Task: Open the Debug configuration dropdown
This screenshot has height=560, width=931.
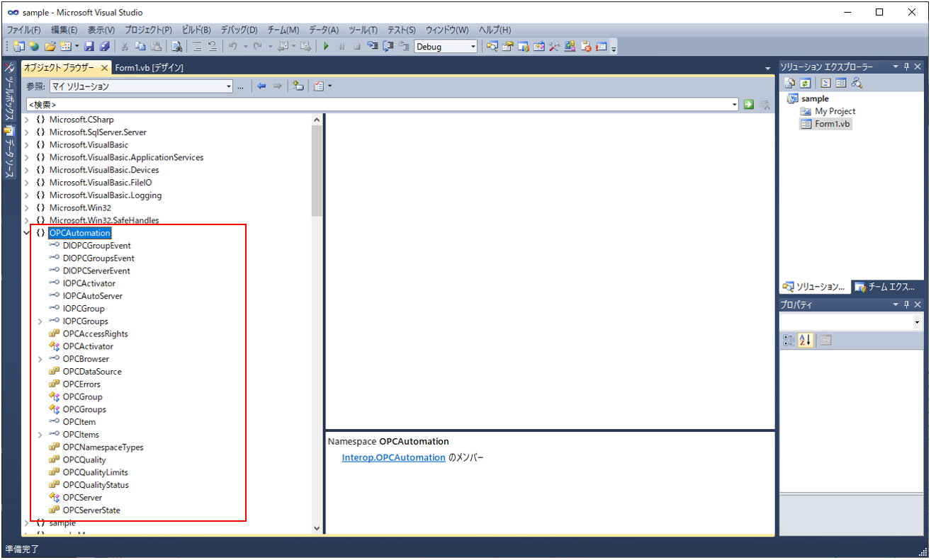Action: [x=472, y=47]
